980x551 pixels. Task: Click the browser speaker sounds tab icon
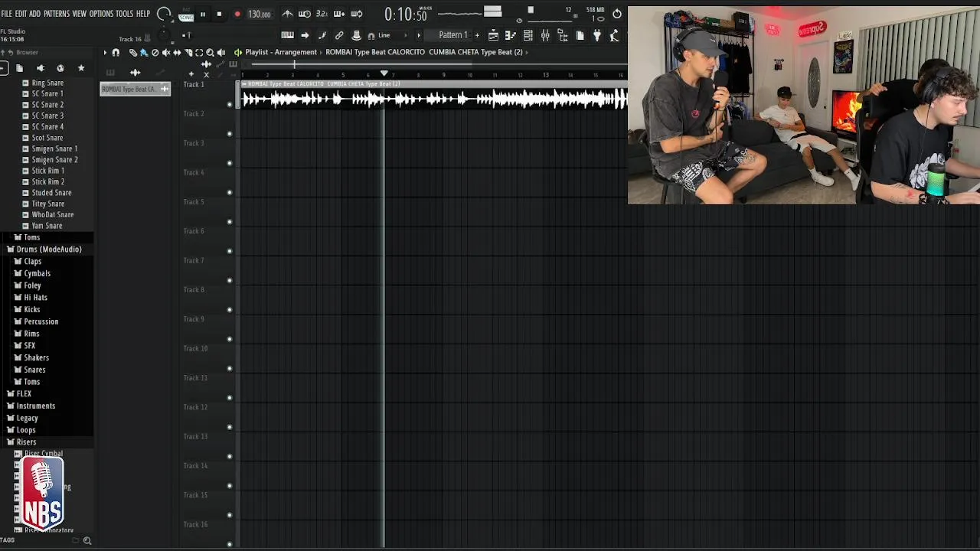click(x=40, y=68)
